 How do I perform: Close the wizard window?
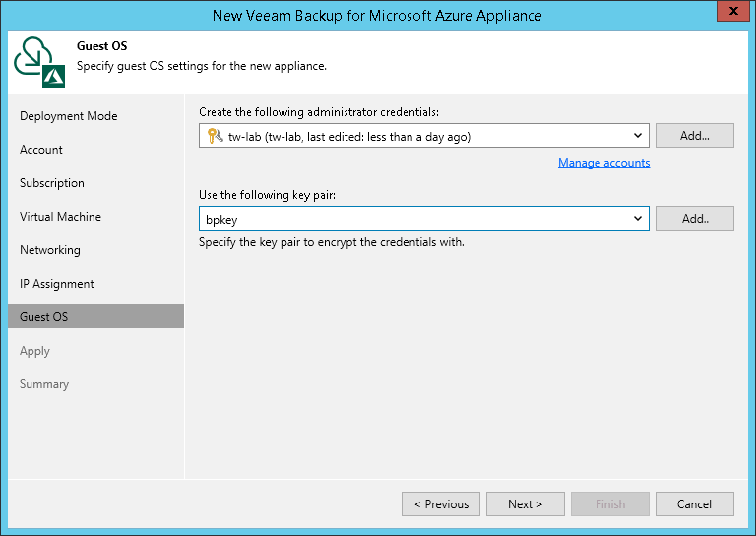(x=732, y=11)
